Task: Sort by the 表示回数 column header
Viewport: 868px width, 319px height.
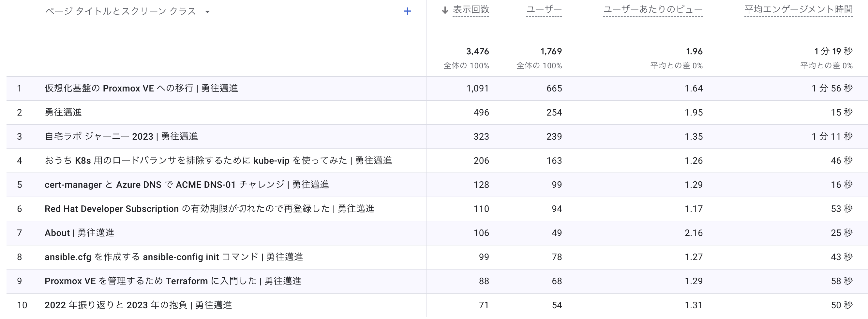Action: (471, 10)
